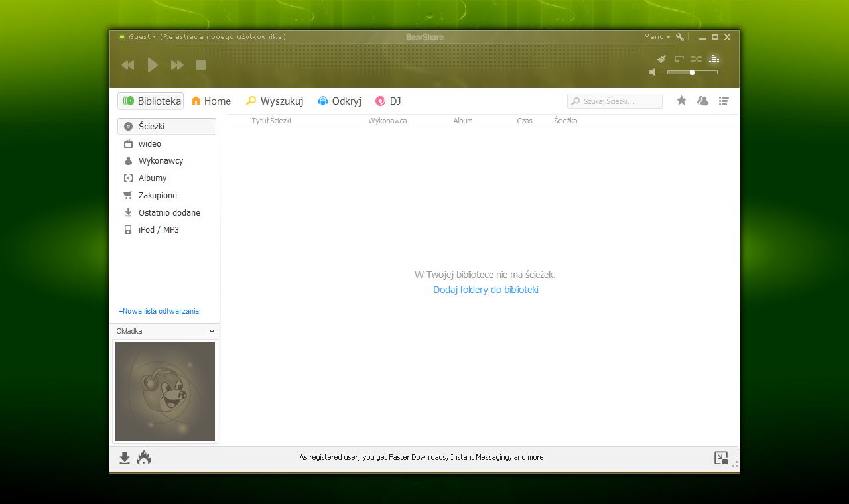
Task: Switch to the Home tab
Action: (211, 101)
